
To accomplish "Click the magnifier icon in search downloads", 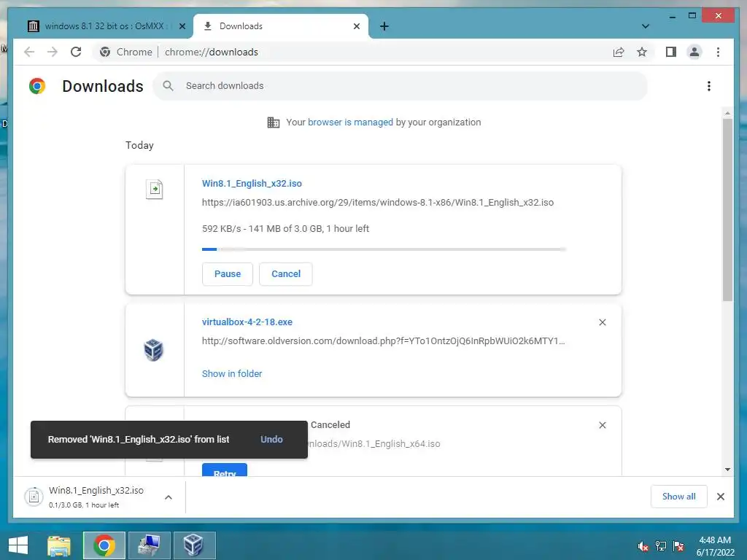I will (168, 86).
